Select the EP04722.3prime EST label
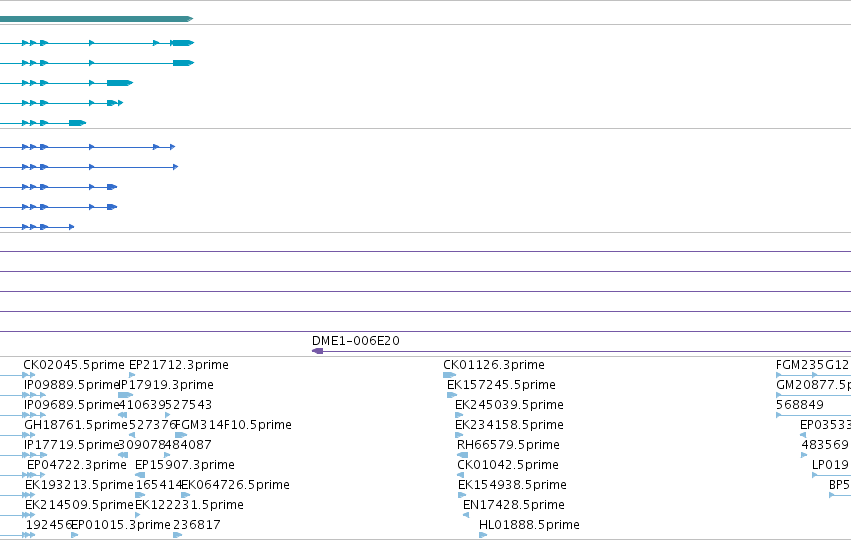 pyautogui.click(x=77, y=465)
